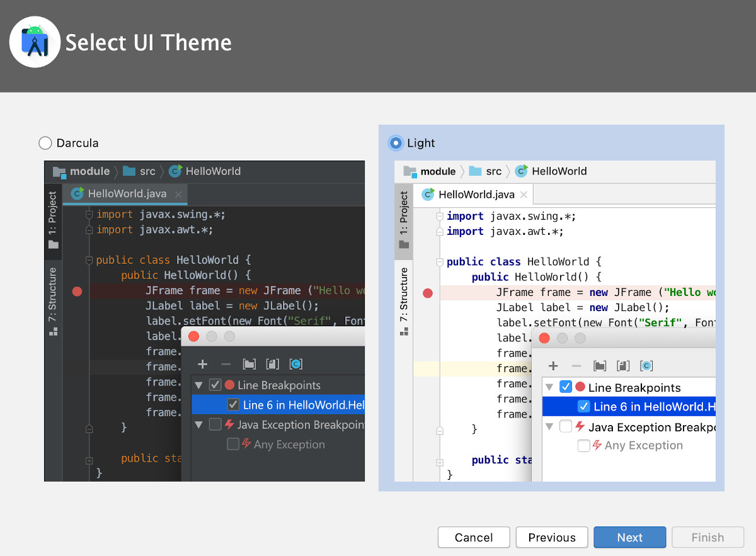Click the red breakpoint dot in Light editor gutter
This screenshot has height=556, width=756.
coord(428,293)
